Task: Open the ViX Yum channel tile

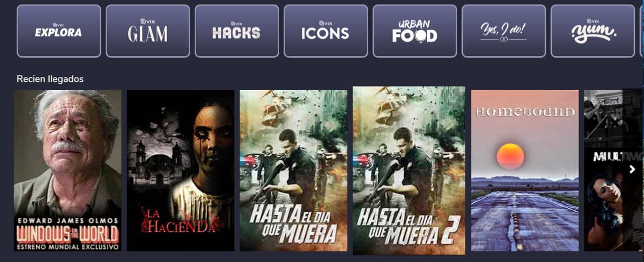Action: [593, 31]
